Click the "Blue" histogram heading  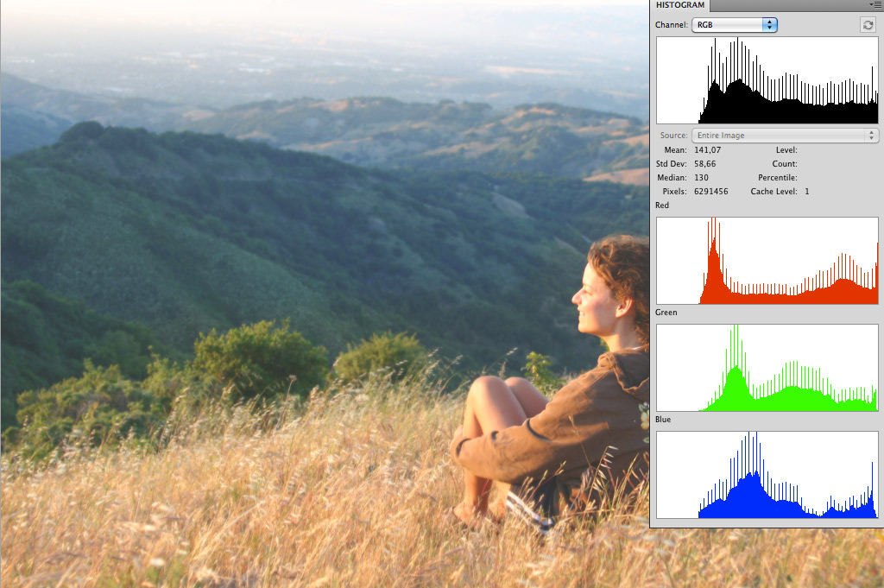663,420
